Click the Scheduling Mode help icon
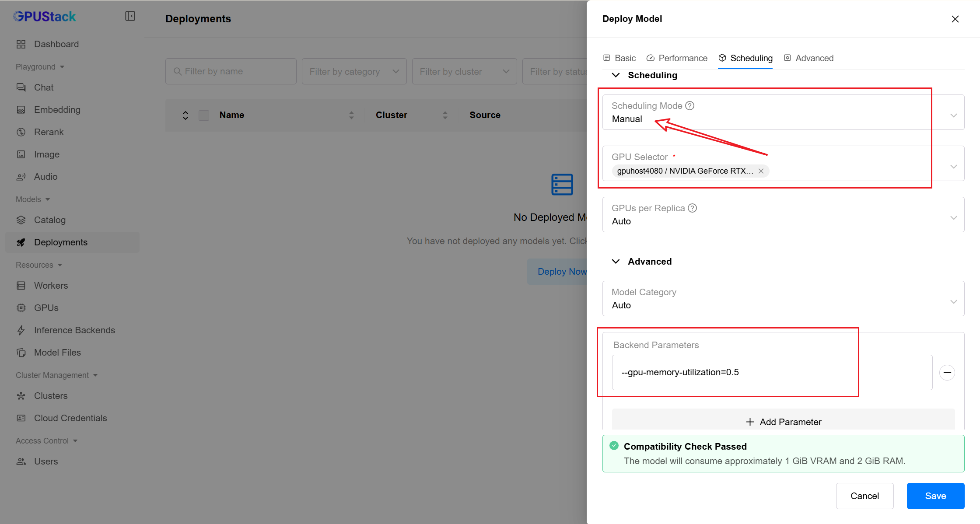Screen dimensions: 980x524 [x=690, y=106]
